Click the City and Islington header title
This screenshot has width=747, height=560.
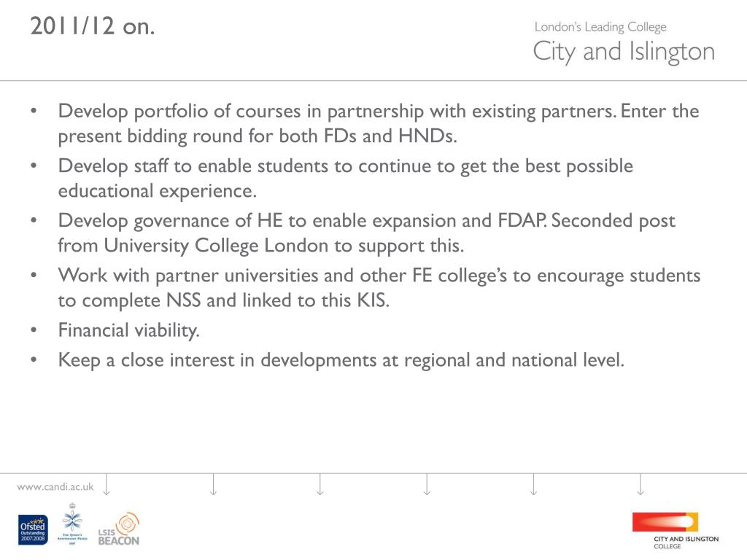pyautogui.click(x=624, y=52)
